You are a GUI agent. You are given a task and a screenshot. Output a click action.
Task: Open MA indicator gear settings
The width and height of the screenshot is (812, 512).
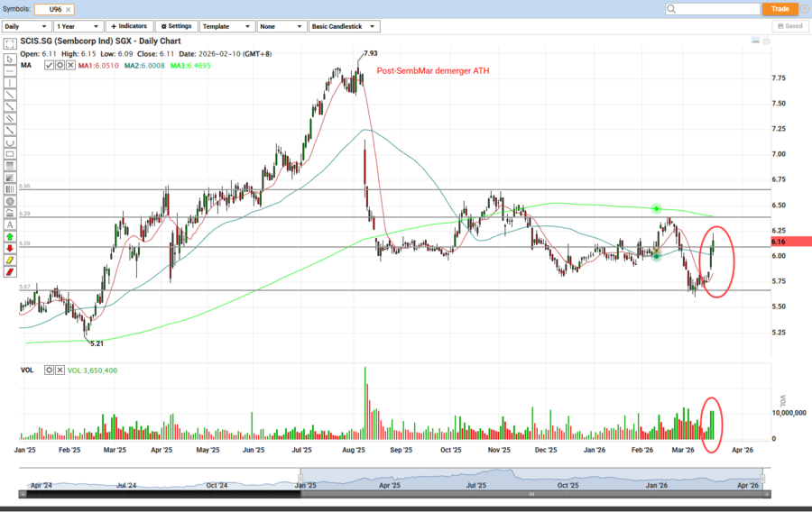pos(60,65)
